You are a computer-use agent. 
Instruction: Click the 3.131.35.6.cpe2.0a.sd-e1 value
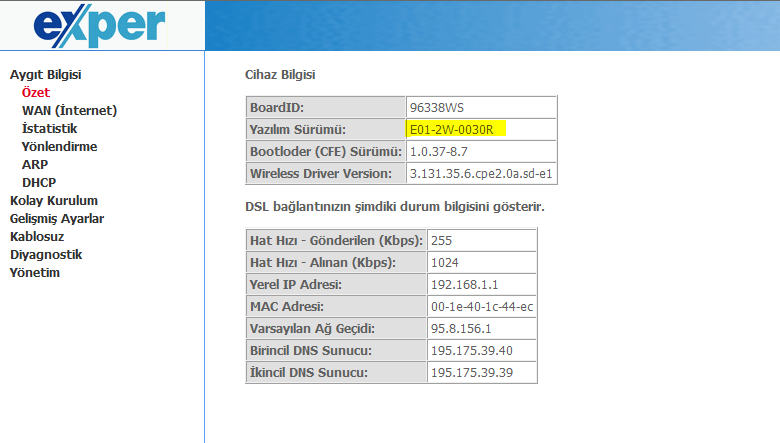(x=481, y=174)
